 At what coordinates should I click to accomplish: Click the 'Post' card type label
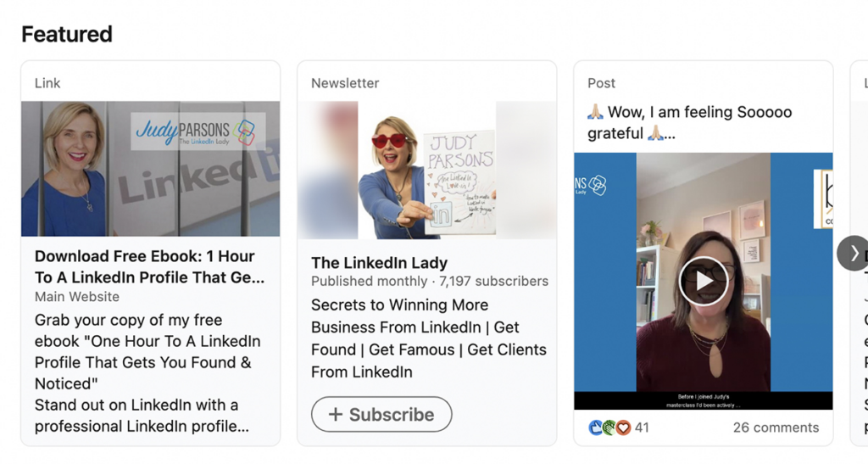[601, 83]
